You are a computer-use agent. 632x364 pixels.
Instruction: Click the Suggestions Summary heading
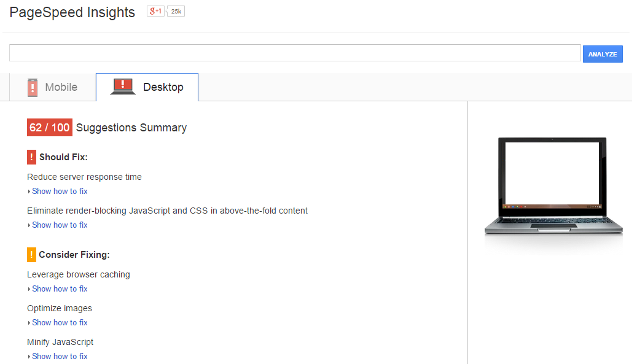click(x=131, y=128)
